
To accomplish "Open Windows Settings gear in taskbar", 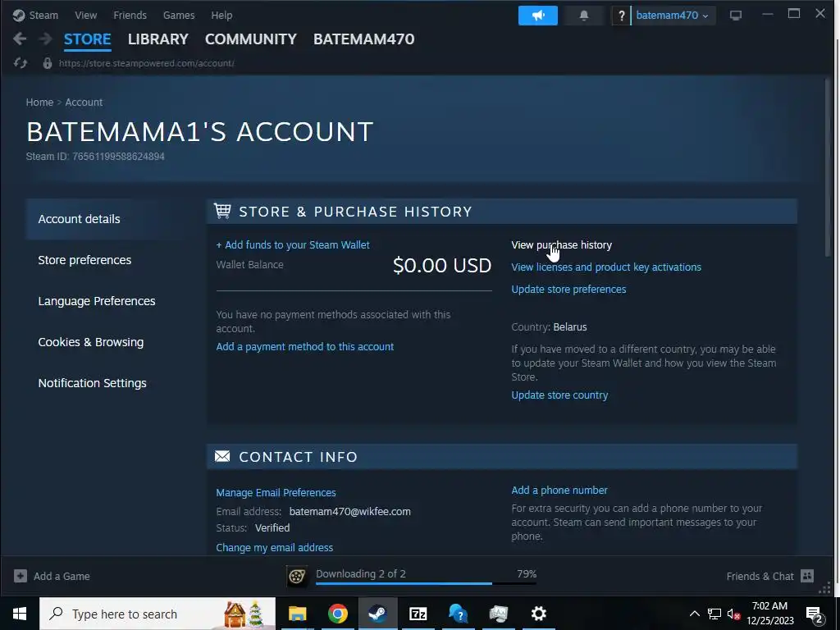I will point(538,614).
